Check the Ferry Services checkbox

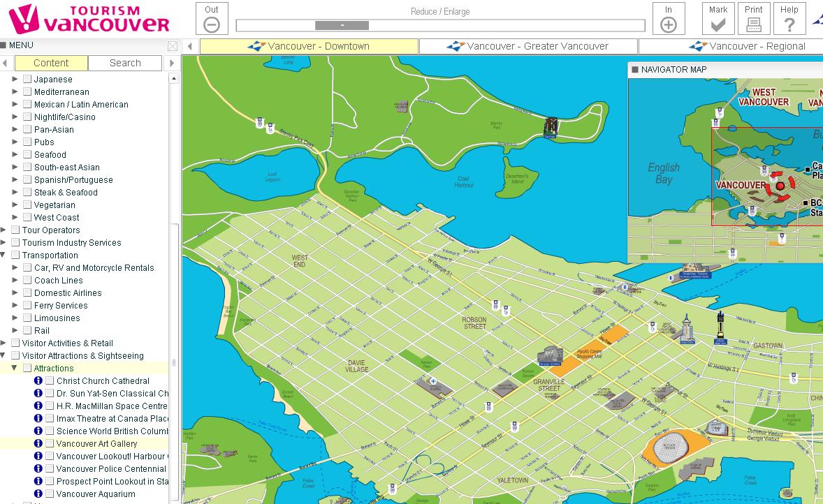pos(27,305)
